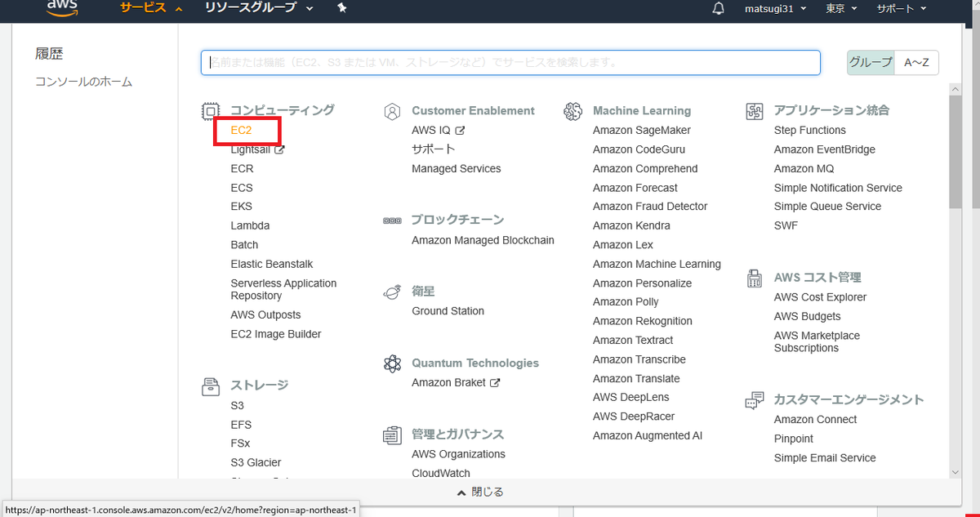Viewport: 980px width, 517px height.
Task: Open Simple Notification Service
Action: pos(838,188)
